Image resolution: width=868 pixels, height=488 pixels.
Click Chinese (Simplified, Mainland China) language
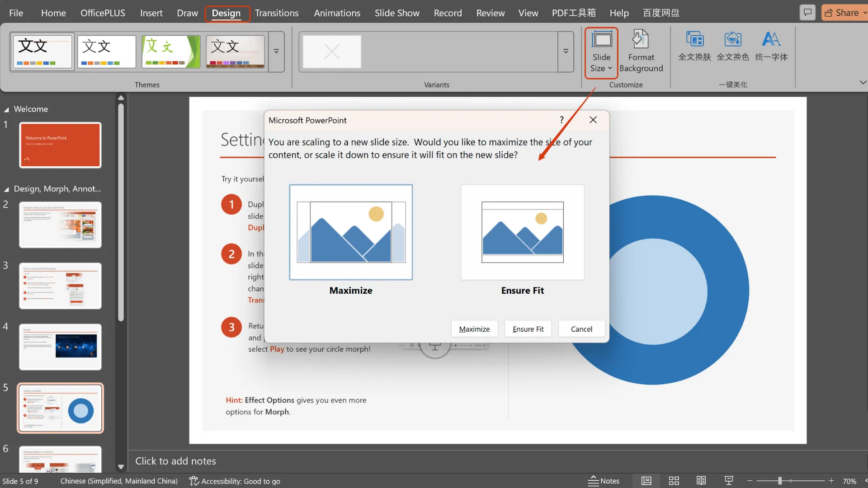tap(119, 481)
